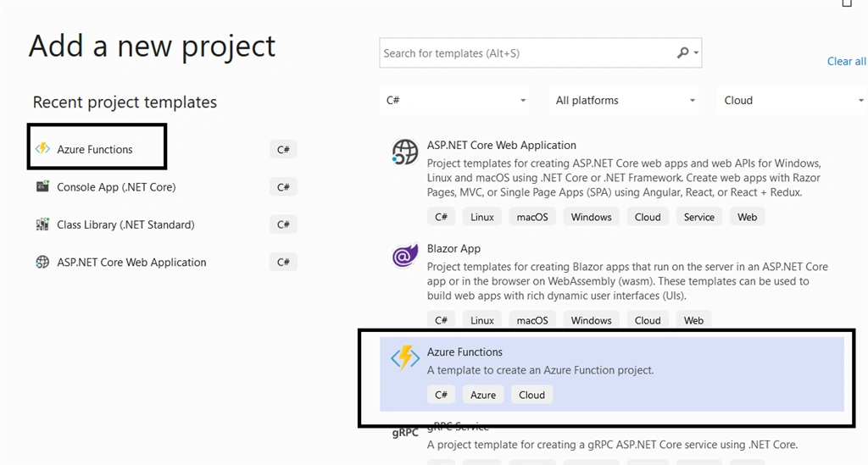Click the search magnifier icon
Image resolution: width=868 pixels, height=465 pixels.
point(683,53)
